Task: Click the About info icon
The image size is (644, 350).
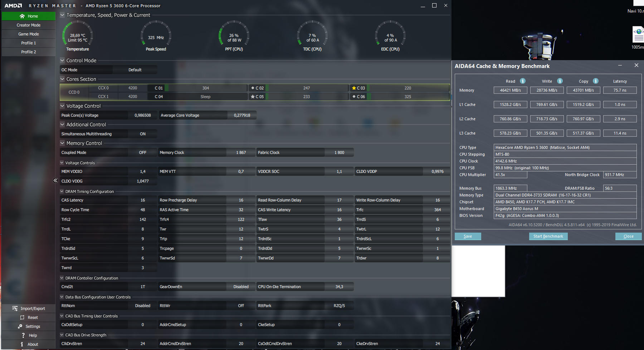Action: [22, 344]
